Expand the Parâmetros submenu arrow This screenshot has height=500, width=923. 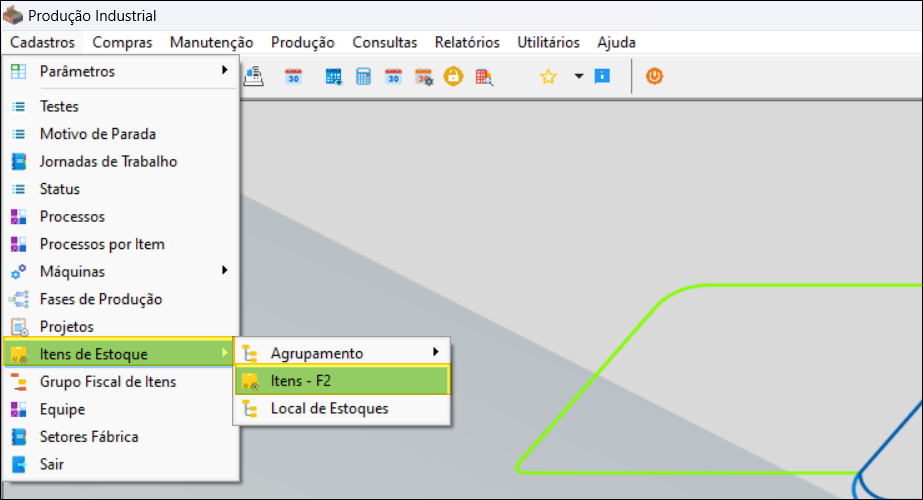pyautogui.click(x=224, y=70)
